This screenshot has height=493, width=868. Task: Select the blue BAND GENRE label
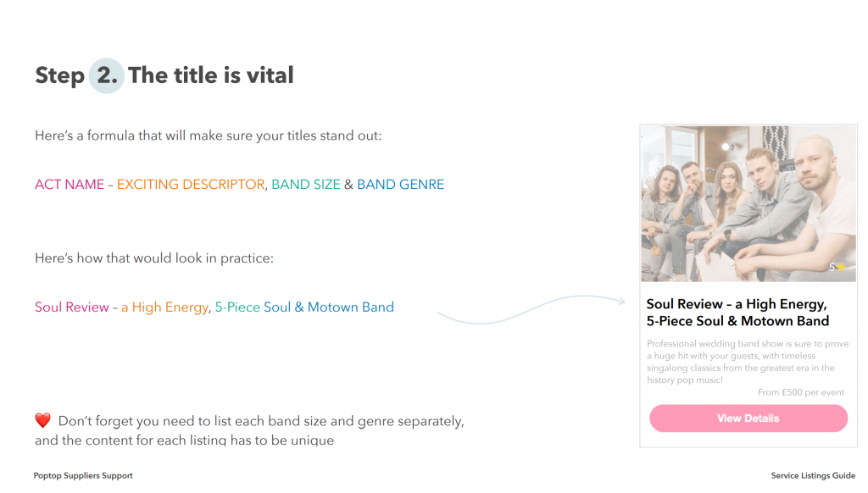[x=400, y=185]
